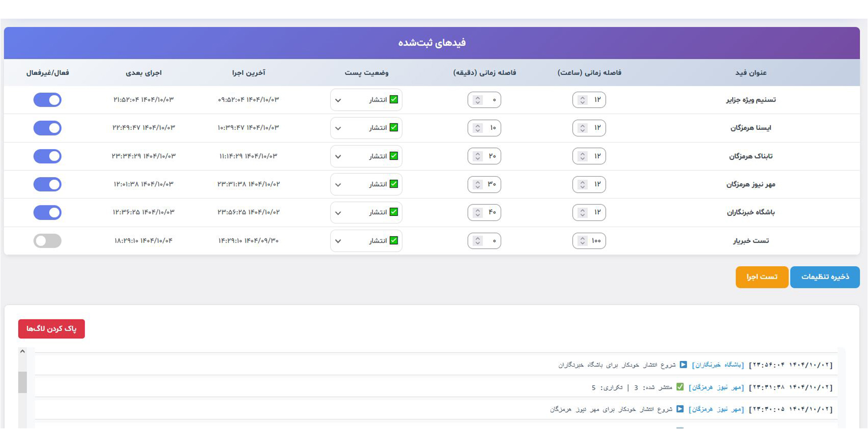Click the وضعیت پست column header
The image size is (868, 447).
pos(366,72)
